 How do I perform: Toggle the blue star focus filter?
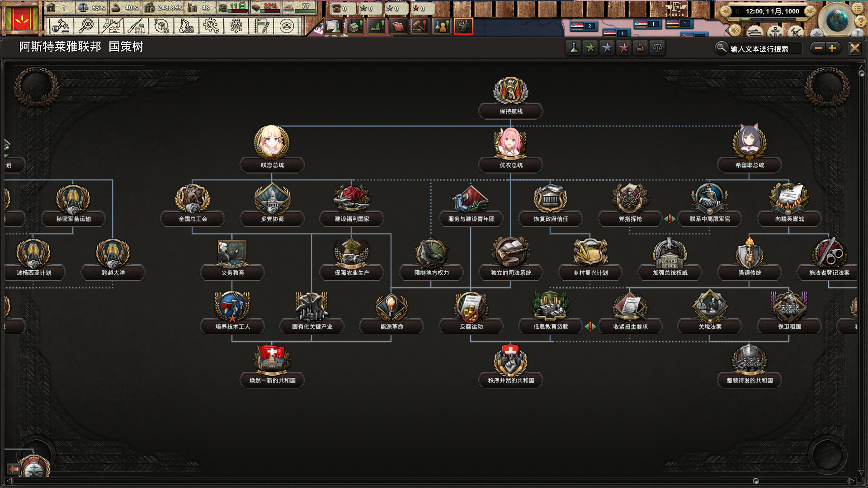tap(607, 48)
